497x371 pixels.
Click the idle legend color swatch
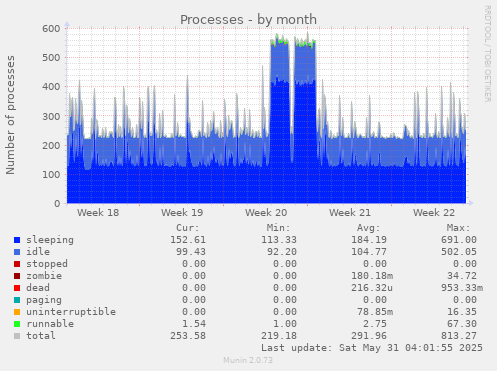(17, 252)
